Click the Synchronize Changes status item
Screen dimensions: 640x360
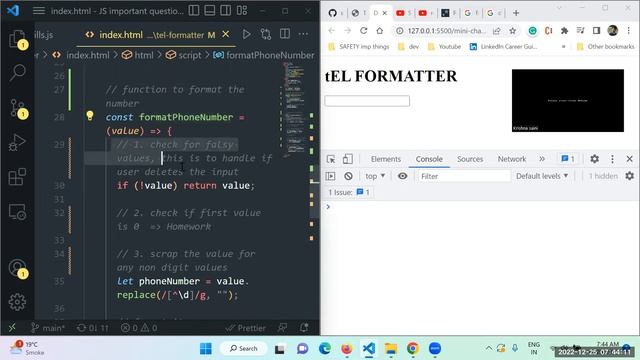click(x=93, y=328)
